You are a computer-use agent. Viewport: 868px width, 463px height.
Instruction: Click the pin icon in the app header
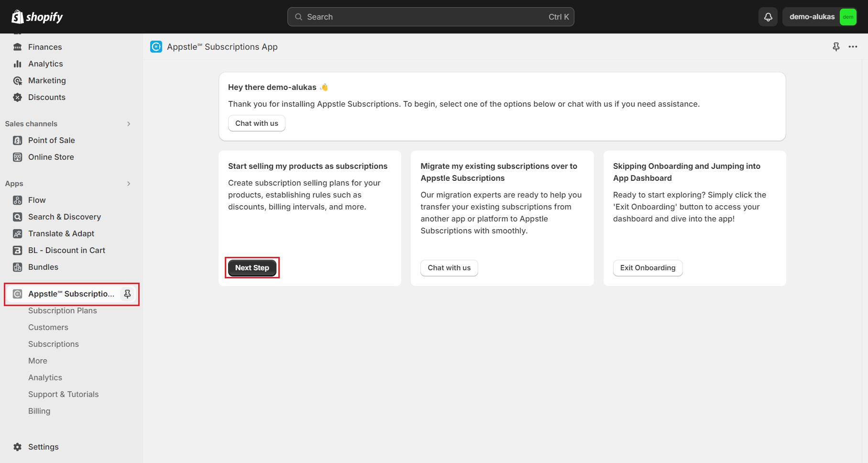(x=836, y=46)
